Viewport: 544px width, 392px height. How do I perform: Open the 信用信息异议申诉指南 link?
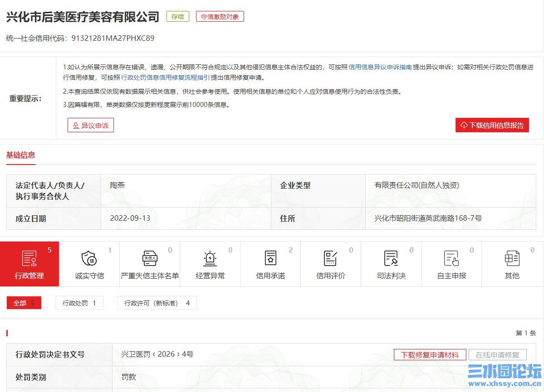380,67
